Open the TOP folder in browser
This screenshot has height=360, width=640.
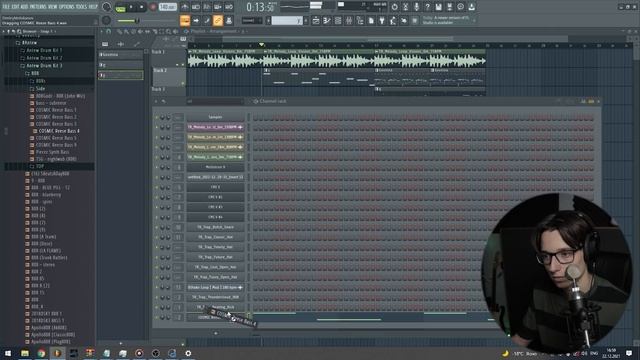[x=37, y=166]
